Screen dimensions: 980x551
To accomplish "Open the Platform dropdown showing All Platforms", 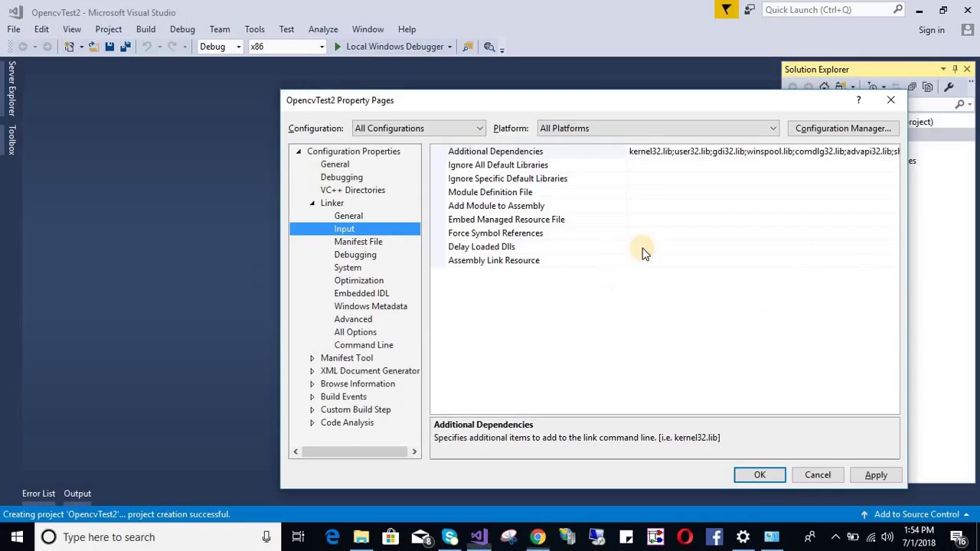I will click(x=658, y=129).
